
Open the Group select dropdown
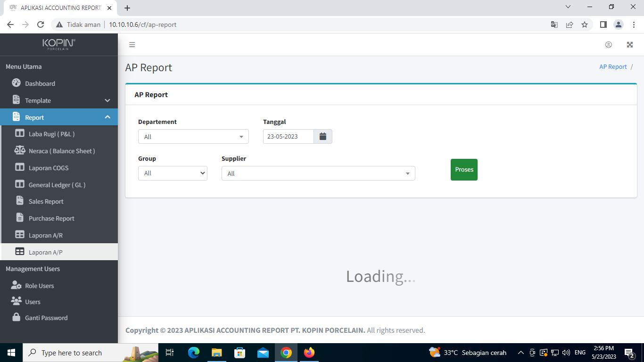tap(173, 173)
